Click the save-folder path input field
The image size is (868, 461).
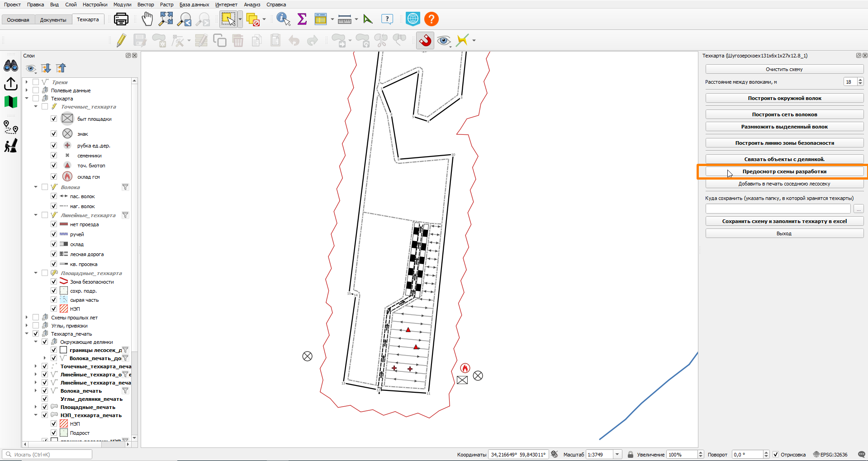778,209
